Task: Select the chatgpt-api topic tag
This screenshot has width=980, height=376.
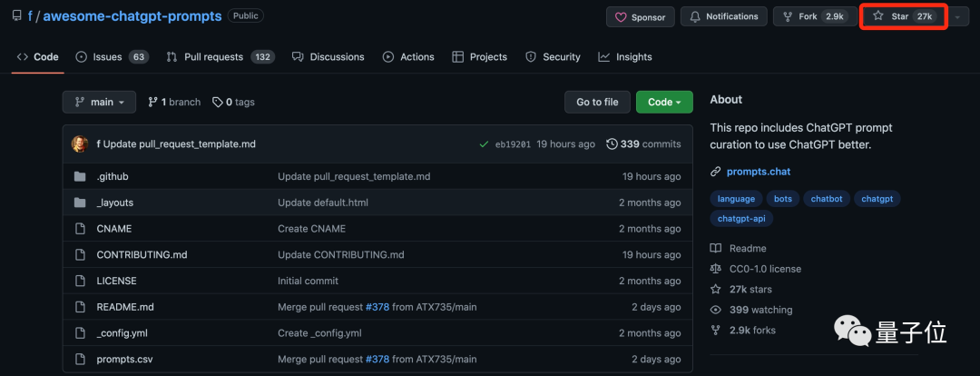Action: click(742, 218)
